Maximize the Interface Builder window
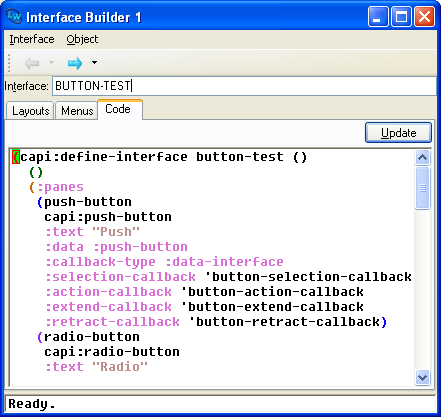The image size is (441, 417). point(401,17)
